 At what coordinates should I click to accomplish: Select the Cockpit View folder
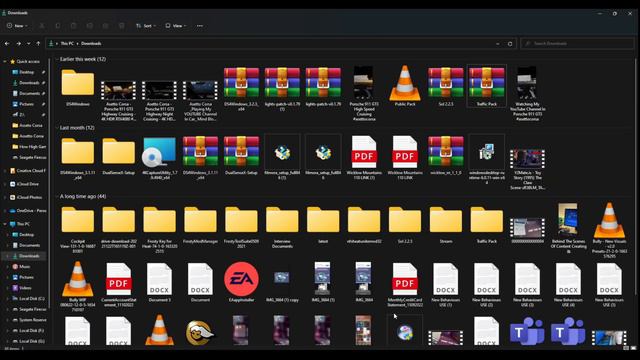pos(78,229)
